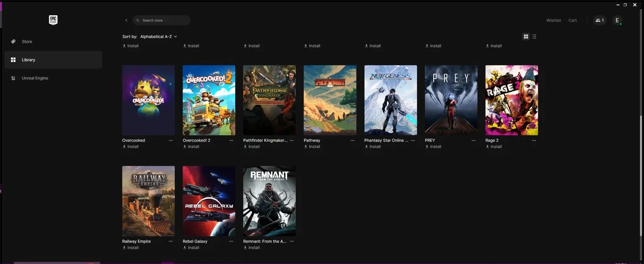Open the friends list icon
This screenshot has width=644, height=264.
coord(599,20)
